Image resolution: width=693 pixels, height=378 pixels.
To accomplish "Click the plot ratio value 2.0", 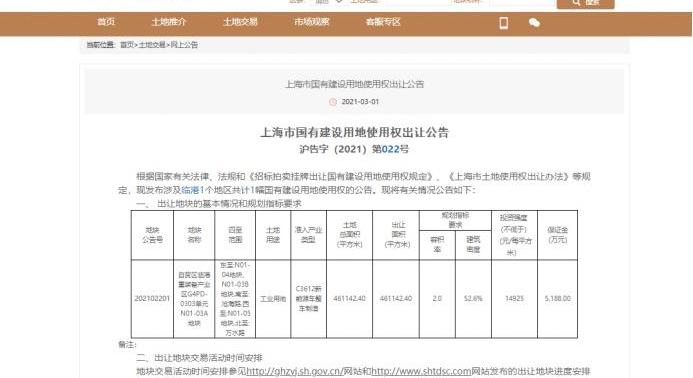I will pyautogui.click(x=437, y=298).
